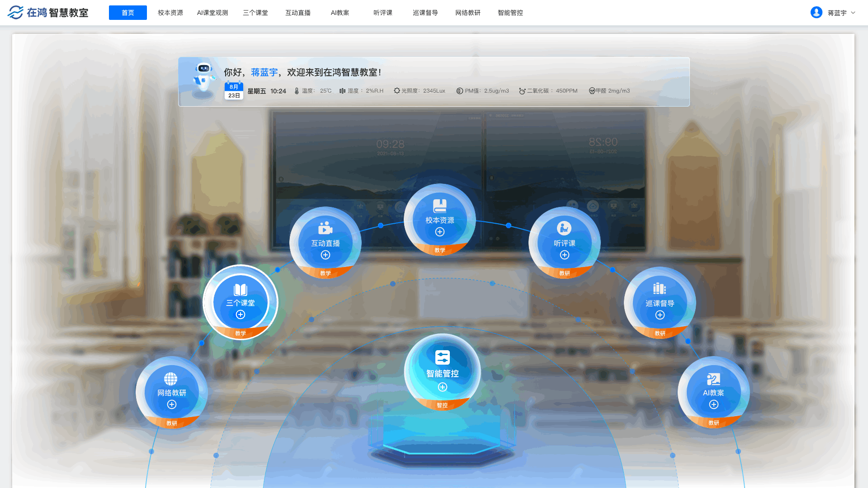Select the 首页 home tab

(x=128, y=13)
